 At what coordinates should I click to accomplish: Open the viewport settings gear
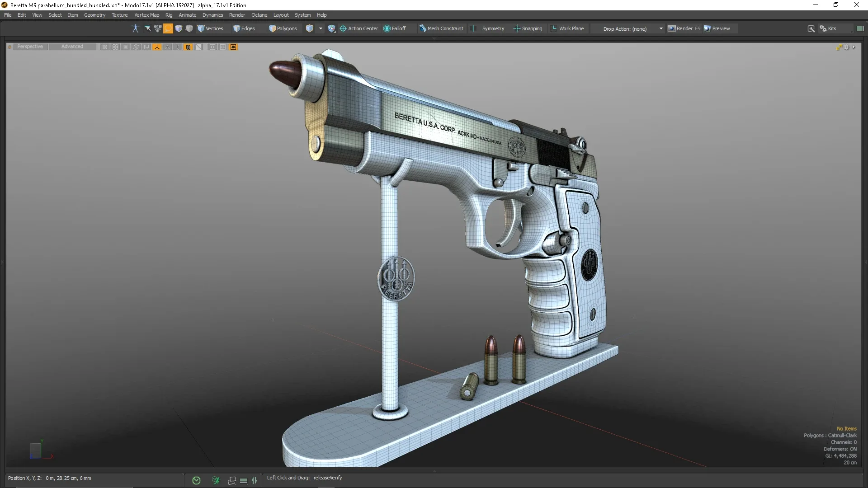[847, 47]
